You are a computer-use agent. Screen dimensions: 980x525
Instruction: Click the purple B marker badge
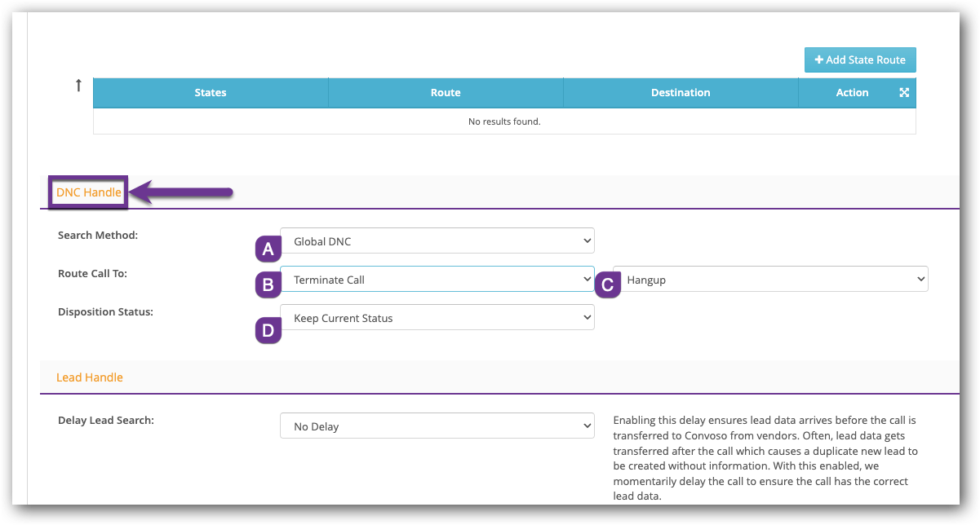pyautogui.click(x=268, y=285)
